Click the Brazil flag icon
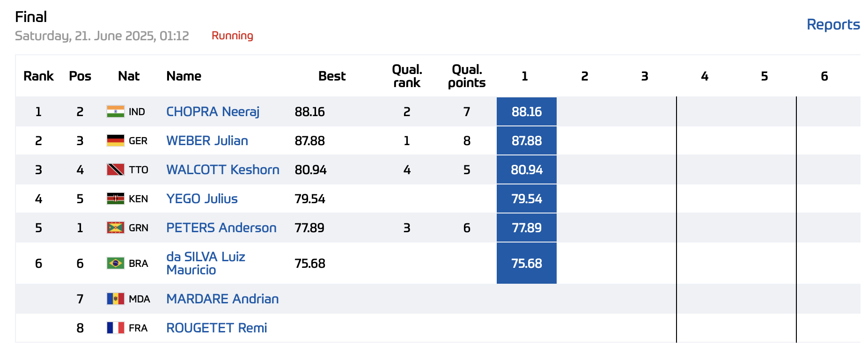 (x=115, y=263)
